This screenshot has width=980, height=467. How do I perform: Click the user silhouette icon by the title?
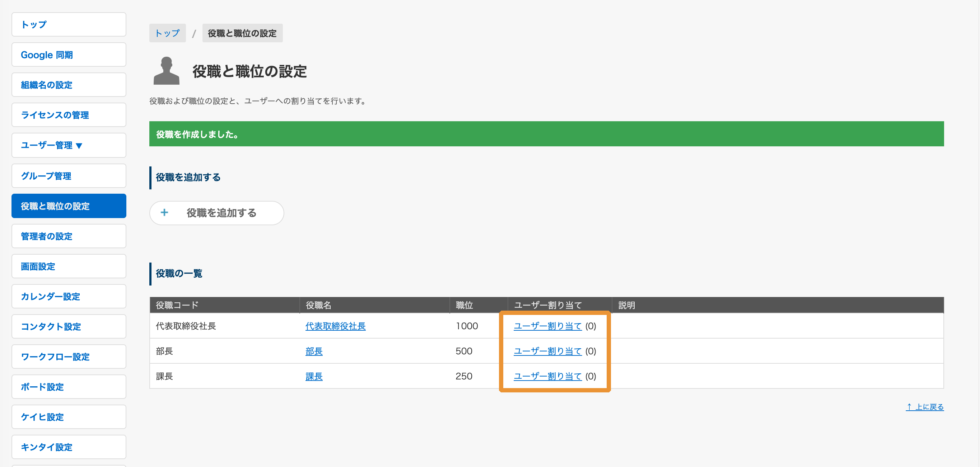[x=166, y=71]
